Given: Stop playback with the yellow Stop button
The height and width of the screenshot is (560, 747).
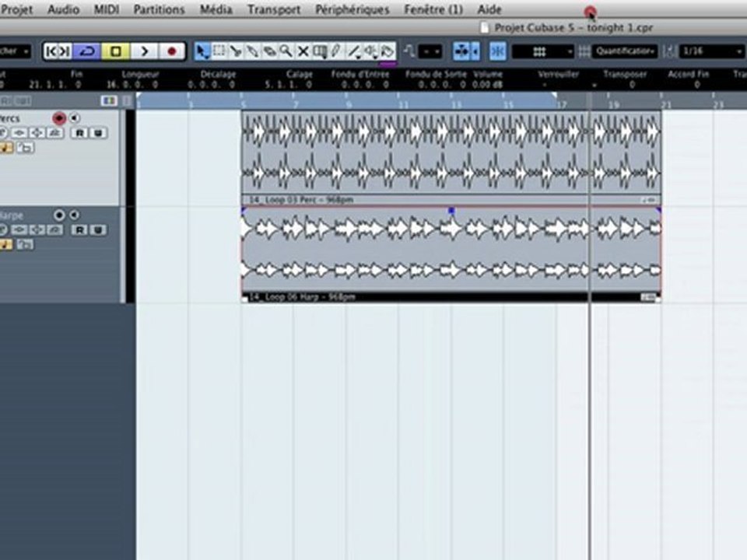Looking at the screenshot, I should pyautogui.click(x=115, y=51).
